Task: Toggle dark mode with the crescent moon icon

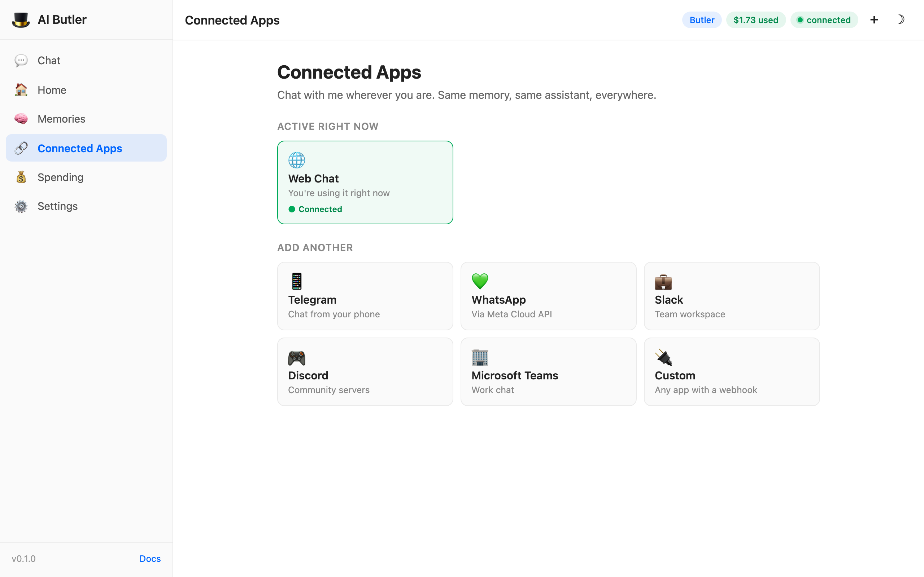Action: 902,19
